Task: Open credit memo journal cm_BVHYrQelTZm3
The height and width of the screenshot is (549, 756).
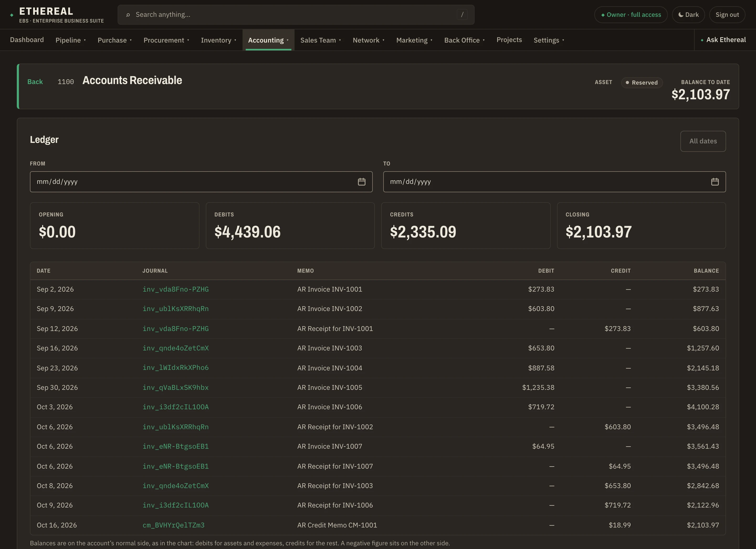Action: tap(174, 525)
